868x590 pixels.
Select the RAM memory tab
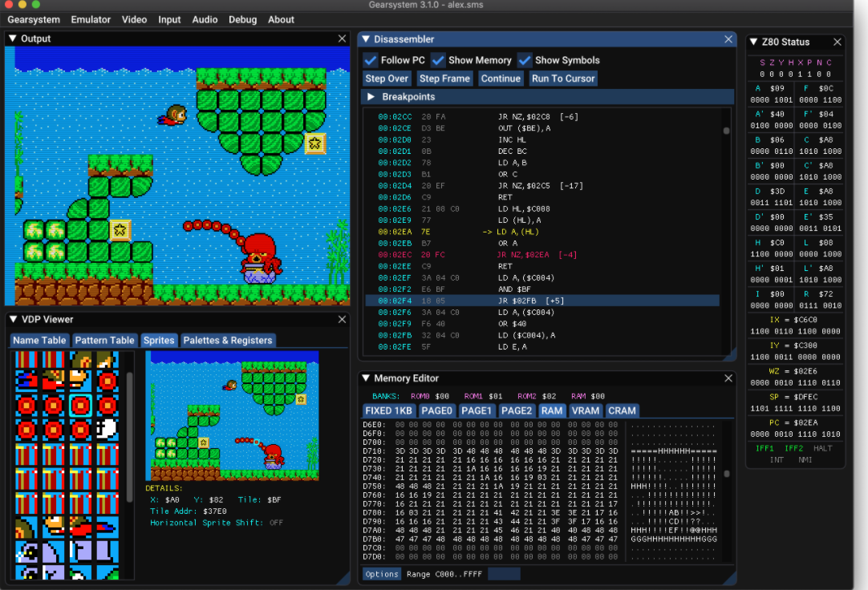click(x=552, y=411)
